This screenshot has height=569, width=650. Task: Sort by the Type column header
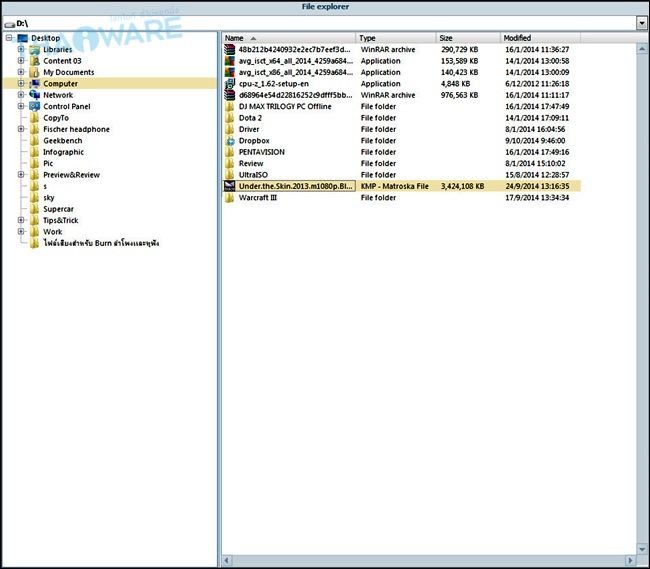[396, 38]
